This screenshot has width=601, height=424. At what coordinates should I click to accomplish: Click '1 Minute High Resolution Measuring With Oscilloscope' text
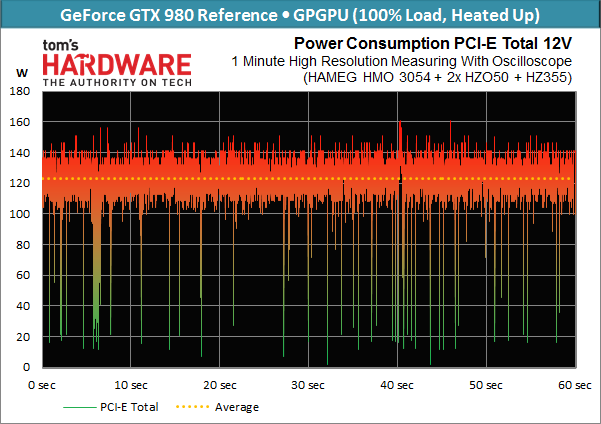pyautogui.click(x=401, y=61)
